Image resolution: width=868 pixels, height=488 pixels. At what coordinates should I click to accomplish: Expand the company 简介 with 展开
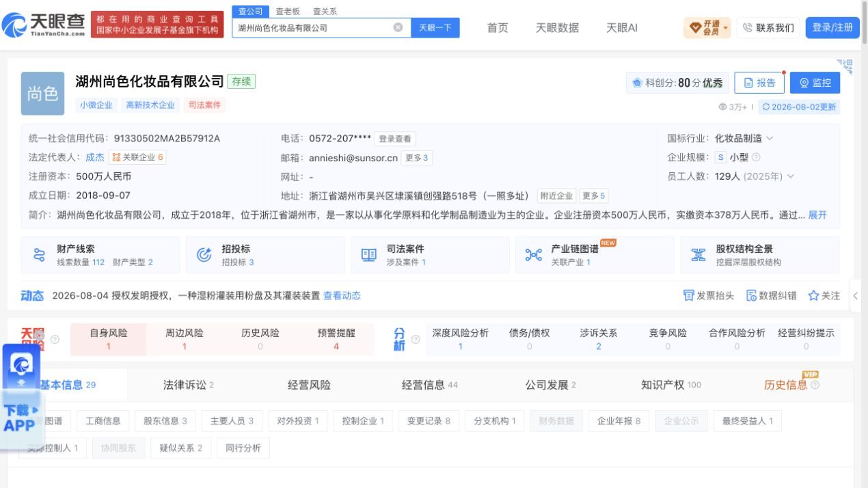(x=817, y=215)
